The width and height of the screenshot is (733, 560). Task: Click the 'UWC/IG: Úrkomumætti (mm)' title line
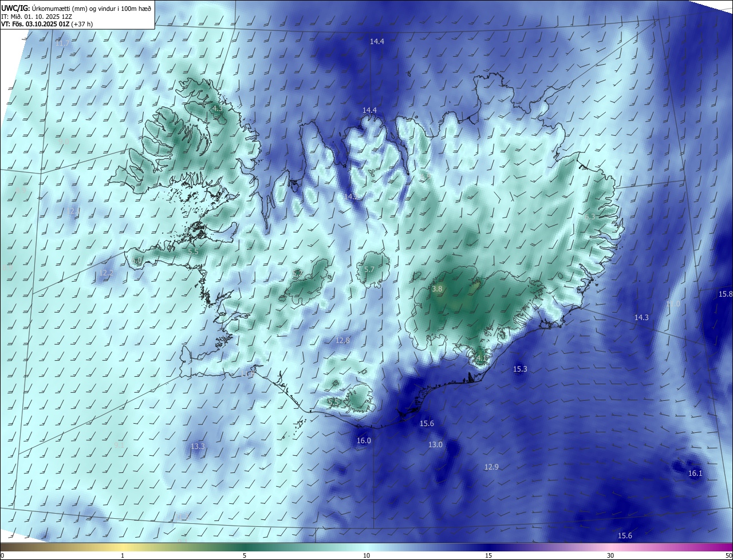(x=76, y=7)
